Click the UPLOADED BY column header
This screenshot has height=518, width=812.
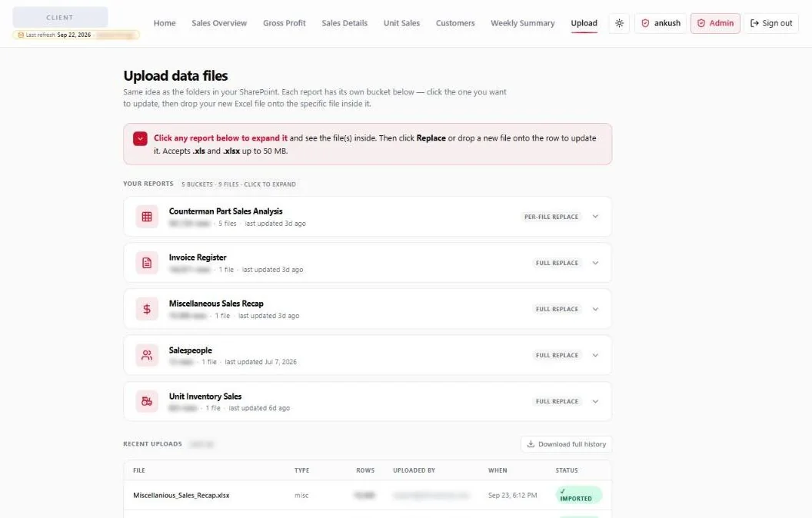click(414, 471)
